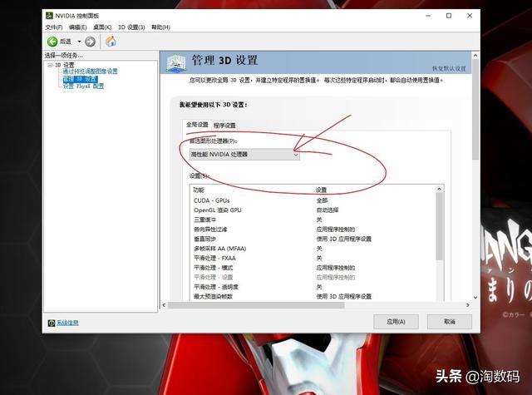Select the 平滑处理 - FXAA row
Screen dimensions: 532x395
point(314,258)
